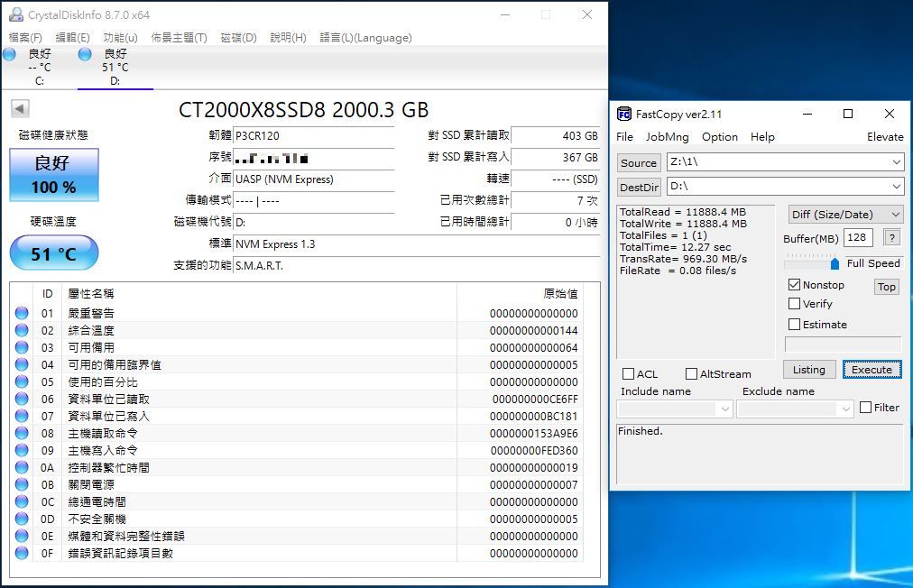Open FastCopy JobMng menu

coord(668,137)
